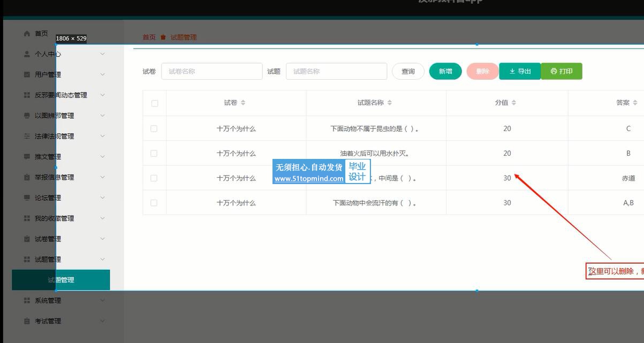
Task: Click the person icon next to 个人中心
Action: pyautogui.click(x=27, y=54)
